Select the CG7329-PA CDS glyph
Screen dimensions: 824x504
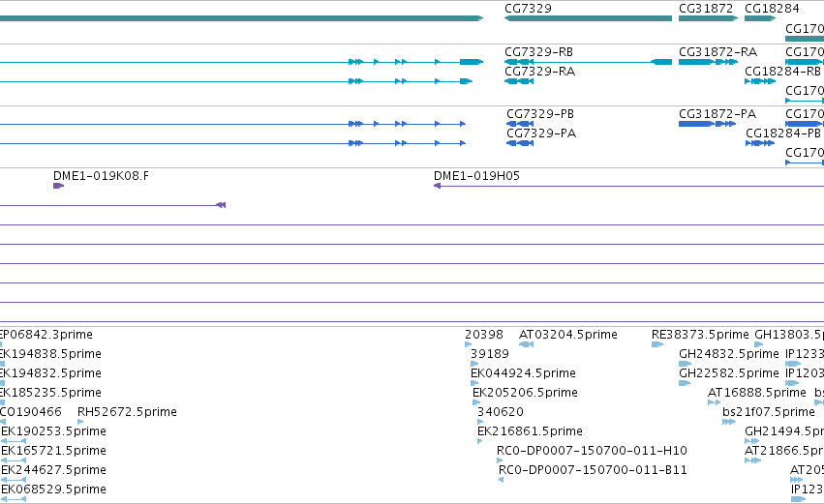pyautogui.click(x=520, y=143)
